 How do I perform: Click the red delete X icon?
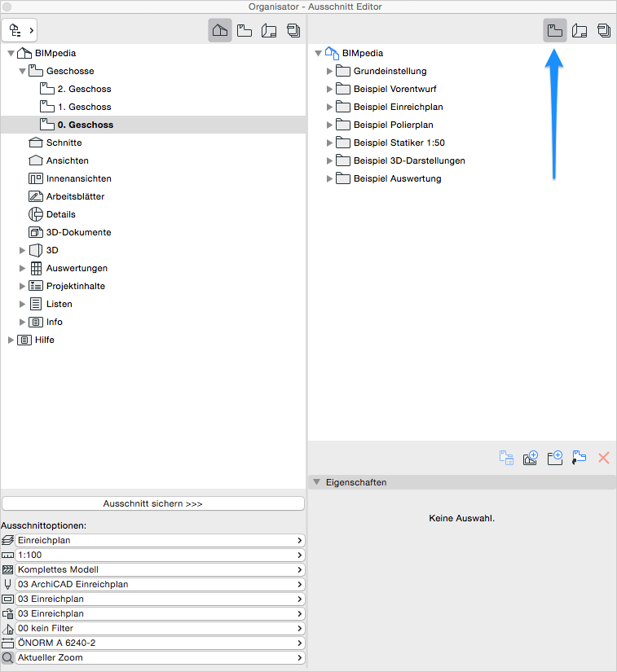[604, 458]
